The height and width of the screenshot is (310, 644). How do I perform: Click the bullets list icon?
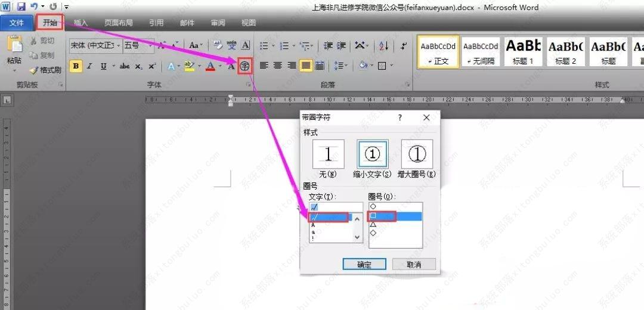point(264,45)
